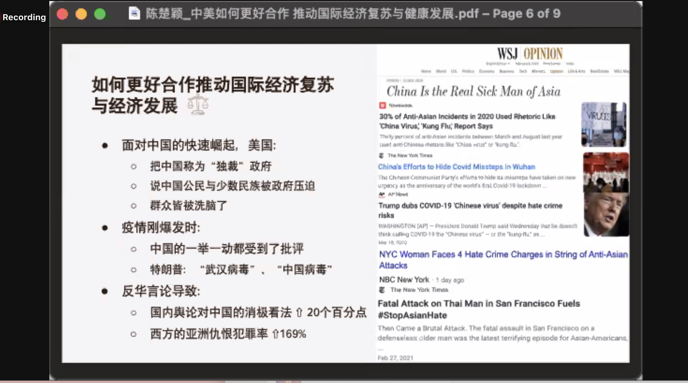Screen dimensions: 688x383
Task: Open the English Edition dropdown under WSJ logo
Action: pyautogui.click(x=498, y=64)
